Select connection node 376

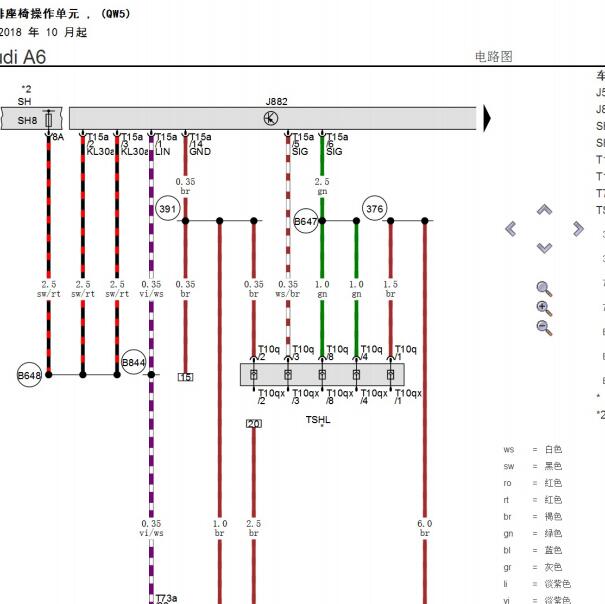[x=374, y=209]
